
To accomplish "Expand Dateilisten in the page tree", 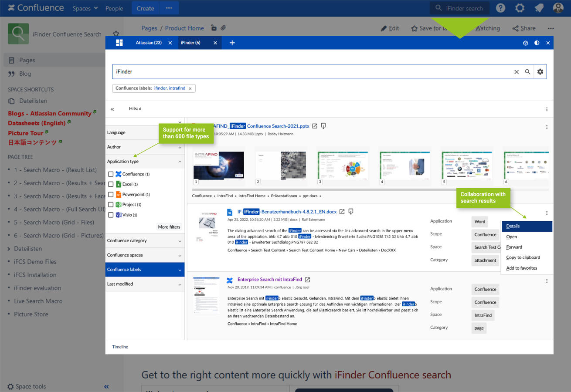I will pyautogui.click(x=10, y=249).
